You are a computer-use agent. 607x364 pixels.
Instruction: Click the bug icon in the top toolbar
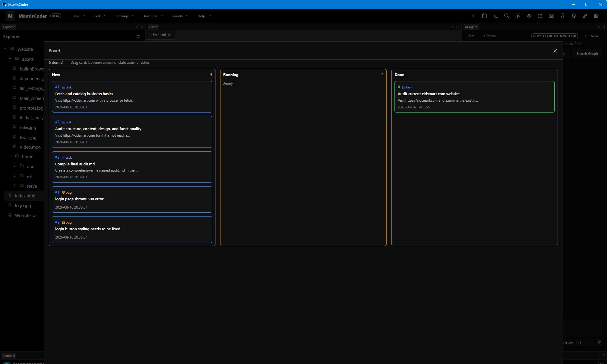(x=551, y=16)
